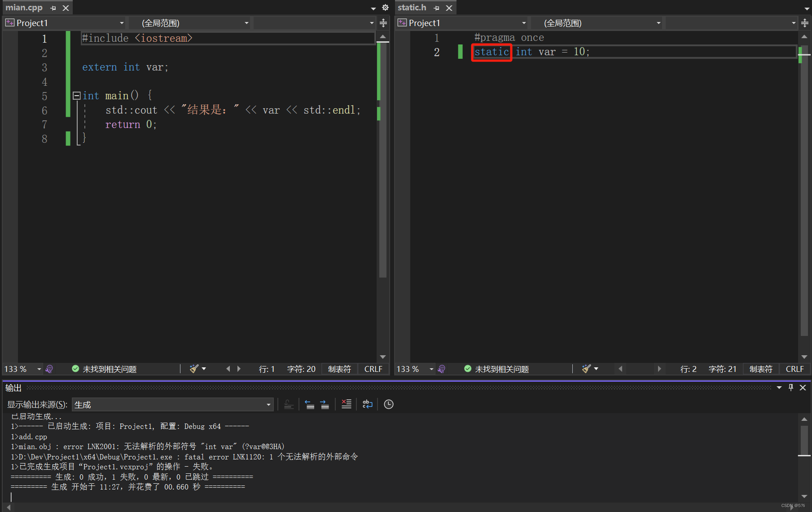The image size is (812, 512).
Task: Go to next message in output
Action: pyautogui.click(x=325, y=405)
